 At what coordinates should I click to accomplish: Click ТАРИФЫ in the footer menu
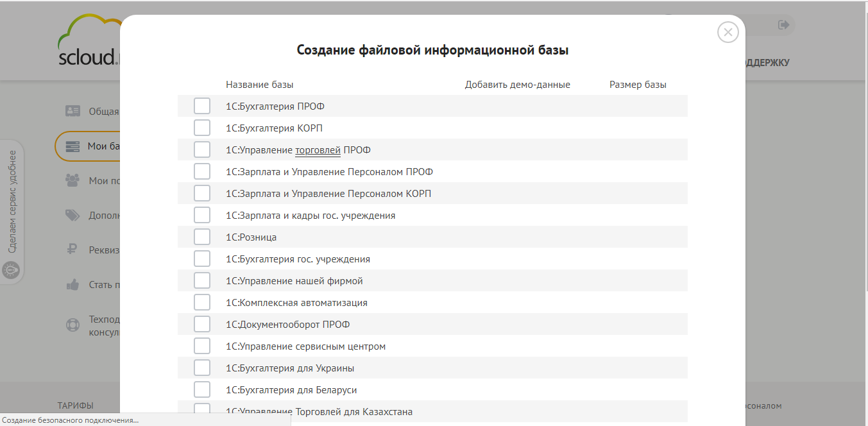[76, 405]
